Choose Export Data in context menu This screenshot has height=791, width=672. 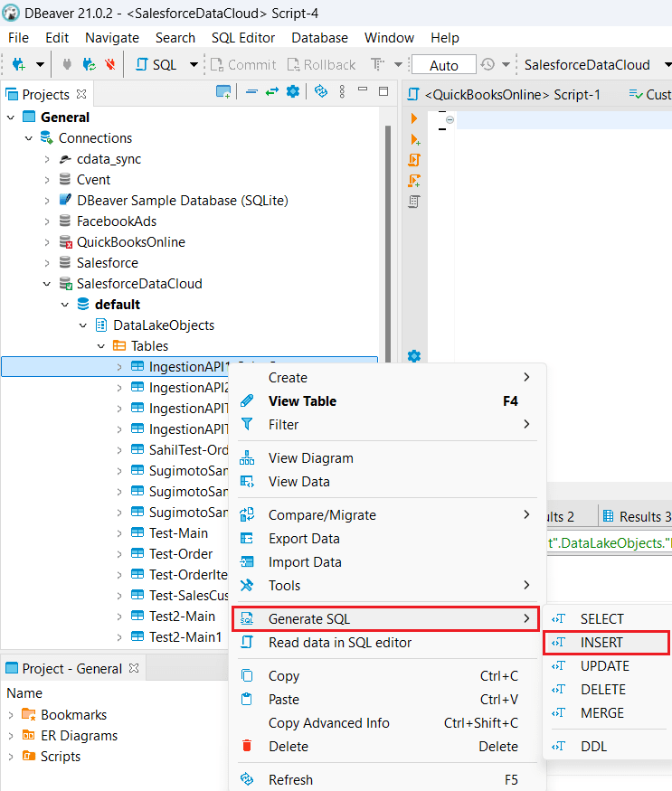pos(304,539)
